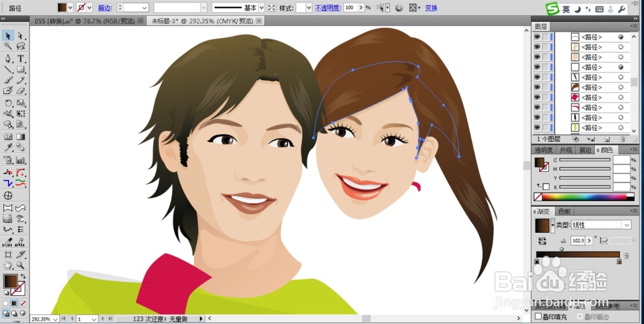
Task: Click target circle of brown hair path row
Action: click(621, 88)
